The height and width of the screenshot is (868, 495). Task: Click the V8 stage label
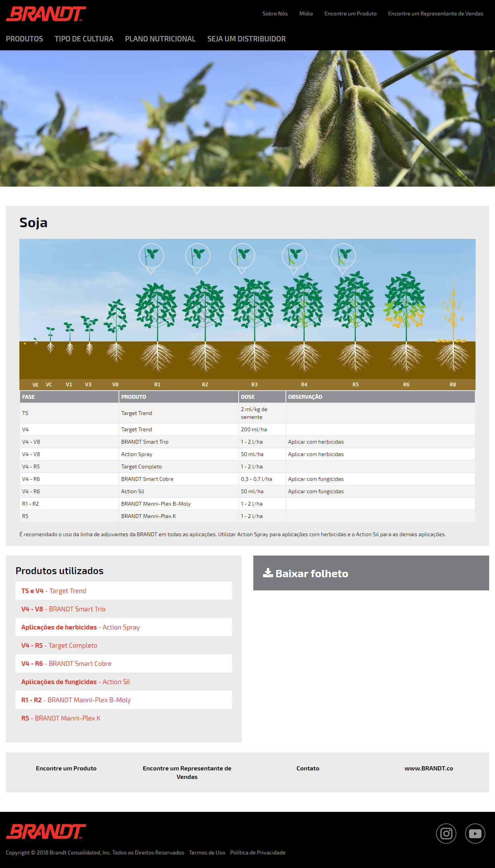115,384
